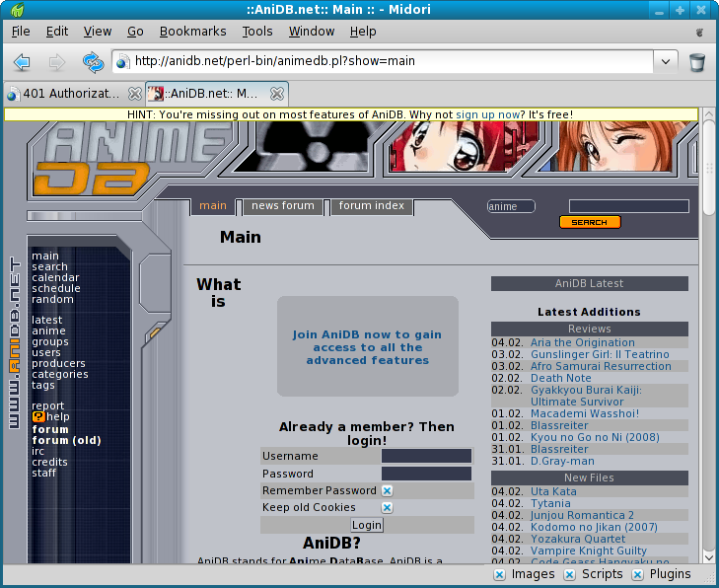Click the page icon in the address bar
719x588 pixels.
pyautogui.click(x=123, y=61)
